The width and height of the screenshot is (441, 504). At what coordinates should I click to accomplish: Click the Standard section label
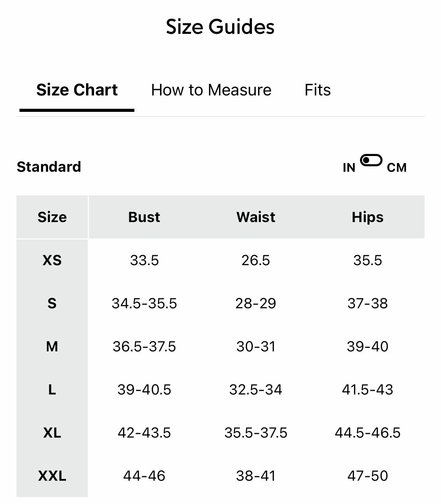pos(49,167)
